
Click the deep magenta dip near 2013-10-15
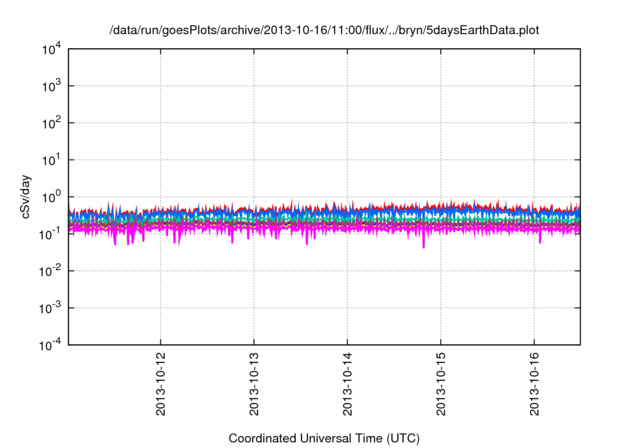pos(423,242)
